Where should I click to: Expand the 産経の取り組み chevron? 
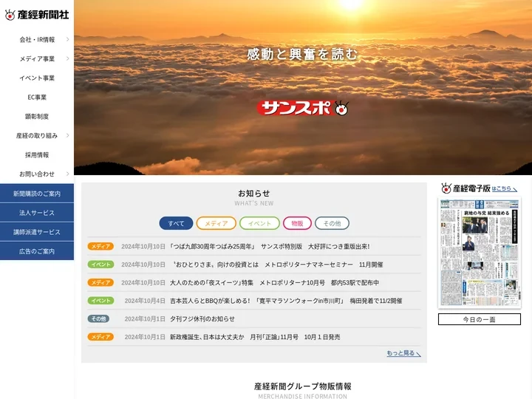[67, 135]
